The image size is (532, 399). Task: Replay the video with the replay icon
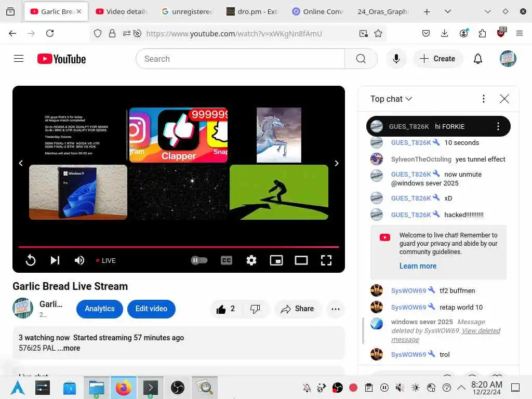click(x=31, y=260)
